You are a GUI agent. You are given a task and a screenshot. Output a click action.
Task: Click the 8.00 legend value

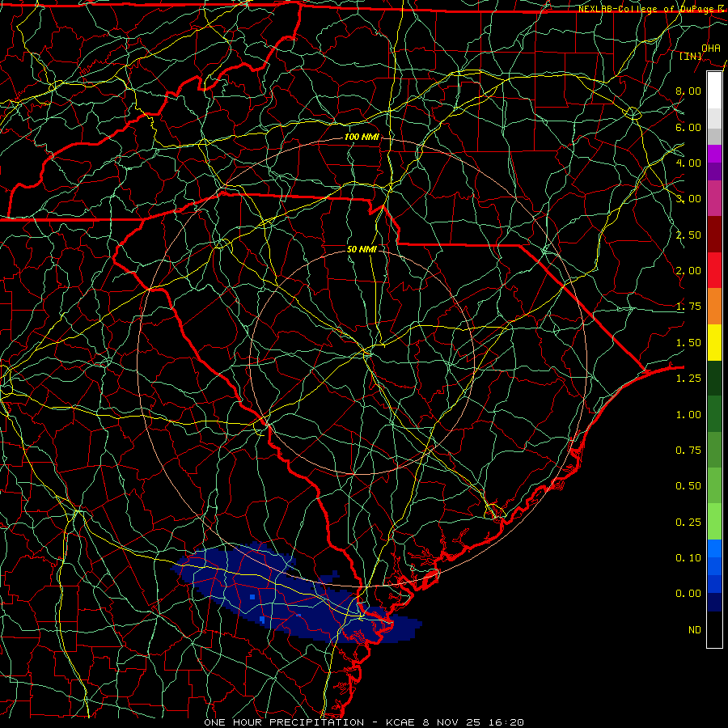click(688, 91)
